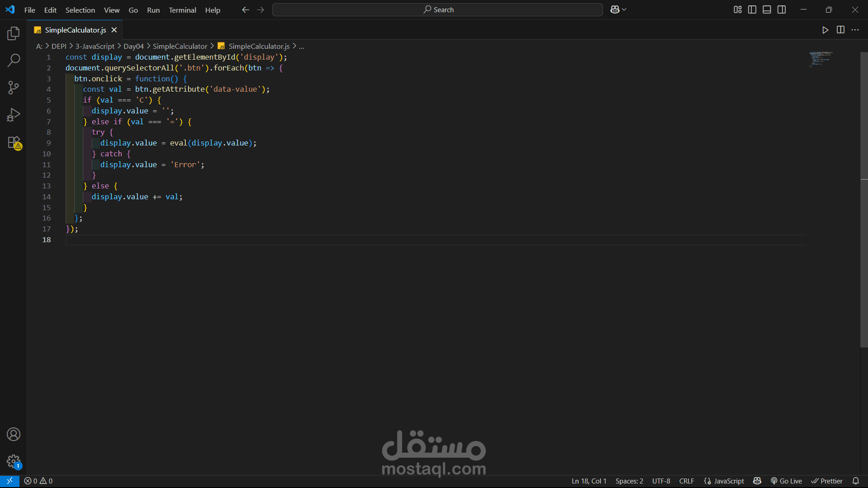The height and width of the screenshot is (488, 868).
Task: Close the SimpleCalculator.js tab
Action: (114, 30)
